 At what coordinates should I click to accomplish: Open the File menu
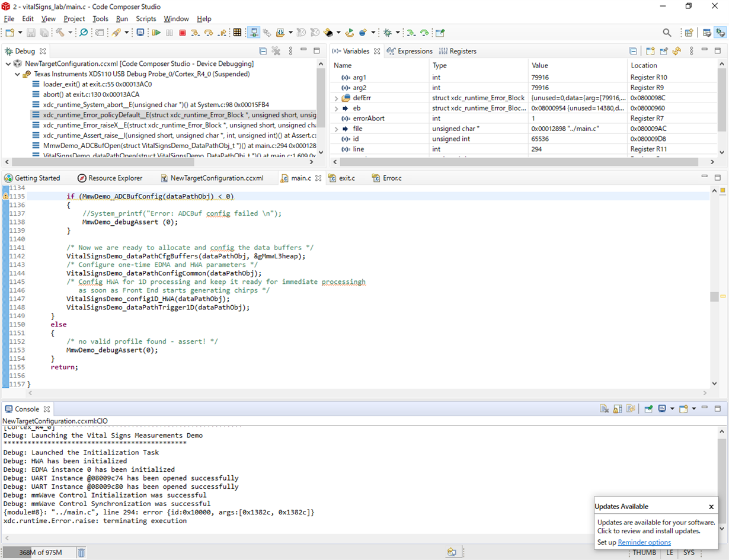(9, 19)
